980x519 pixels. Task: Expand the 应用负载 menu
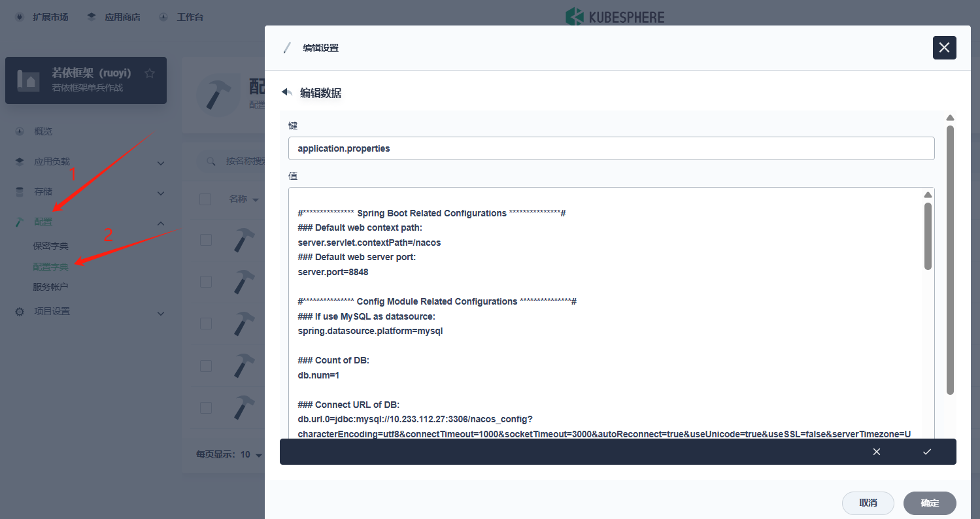(161, 163)
